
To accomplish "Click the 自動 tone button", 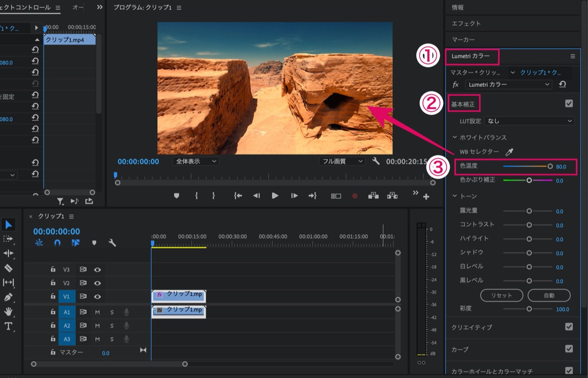I will [549, 295].
